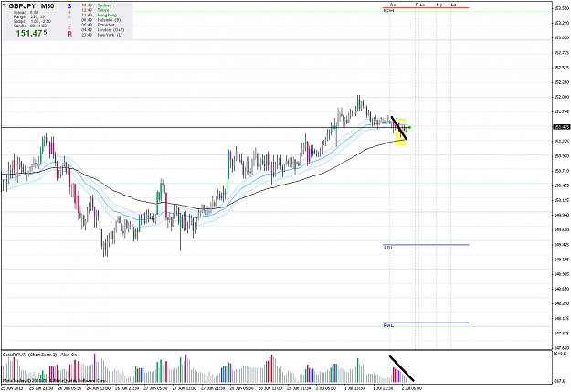Click the Tokyo session clock row
Viewport: 571px width, 392px height.
point(95,10)
